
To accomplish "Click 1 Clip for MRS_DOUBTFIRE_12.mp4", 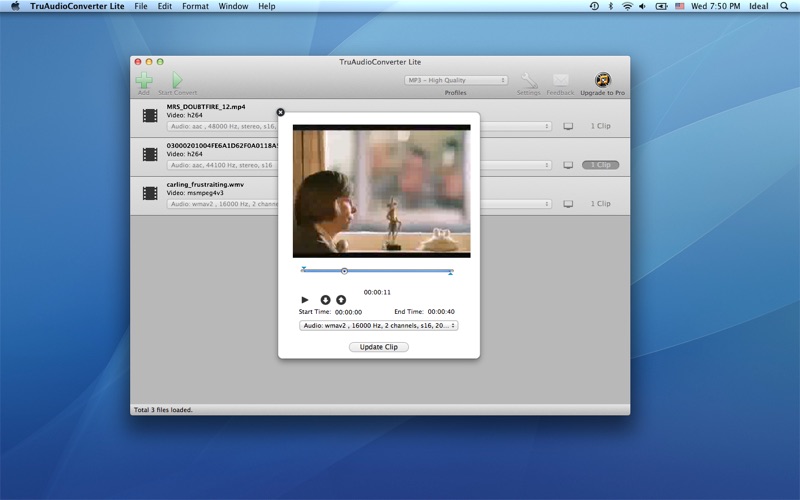I will point(601,126).
